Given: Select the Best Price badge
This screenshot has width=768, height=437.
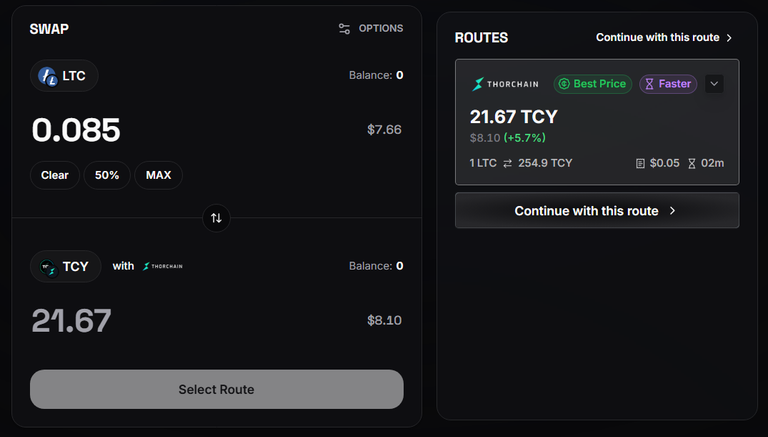Looking at the screenshot, I should click(593, 84).
